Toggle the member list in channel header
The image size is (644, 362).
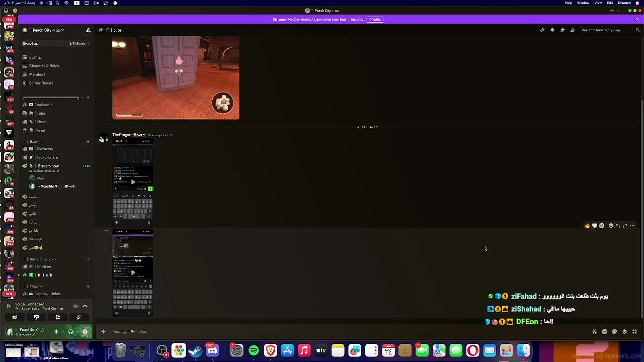coord(573,30)
